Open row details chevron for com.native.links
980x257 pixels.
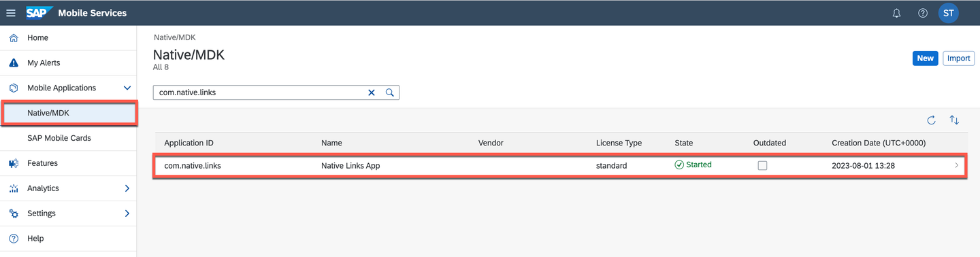957,165
